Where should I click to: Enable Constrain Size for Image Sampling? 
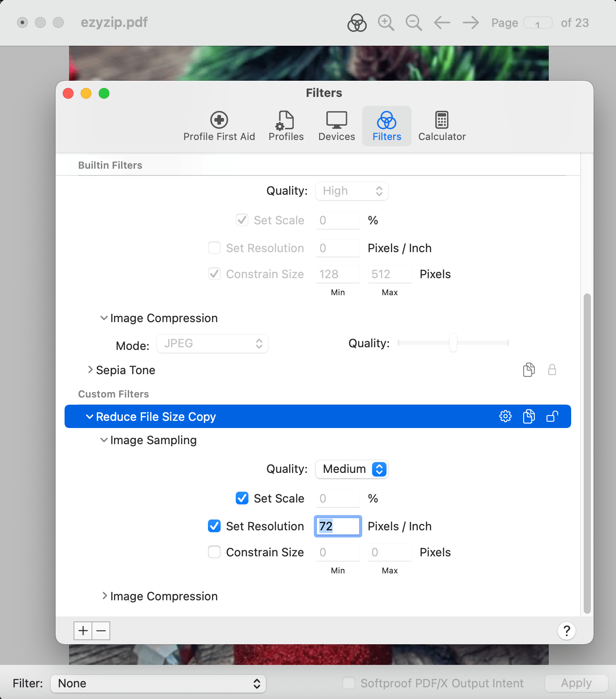(214, 552)
